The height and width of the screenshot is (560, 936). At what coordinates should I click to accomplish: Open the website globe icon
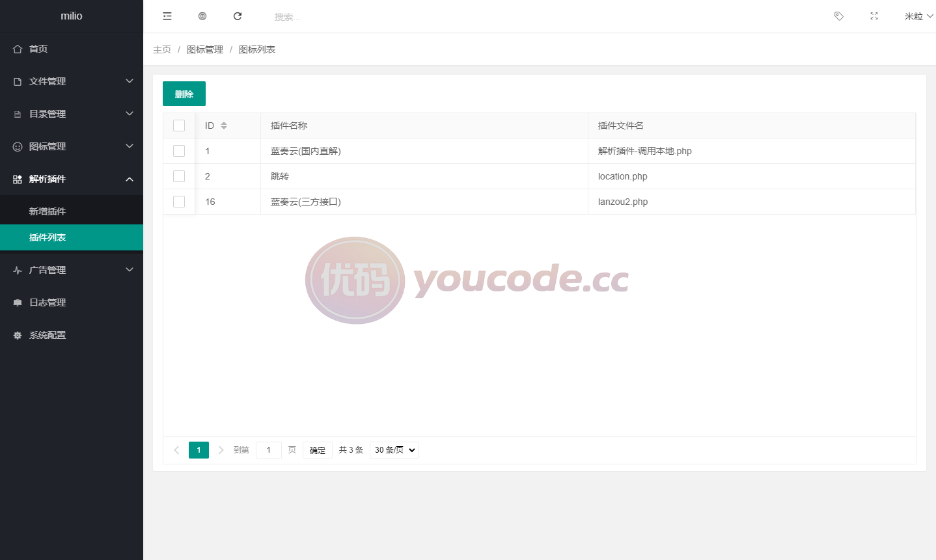coord(202,16)
